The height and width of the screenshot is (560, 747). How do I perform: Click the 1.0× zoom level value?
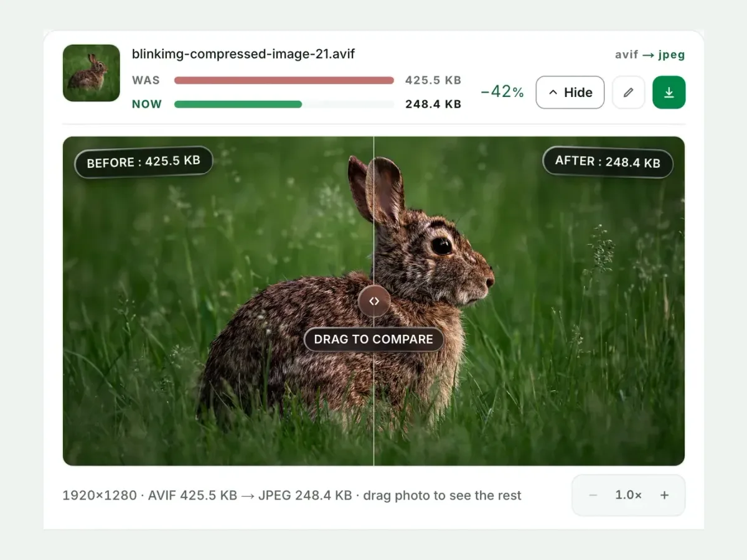tap(629, 495)
